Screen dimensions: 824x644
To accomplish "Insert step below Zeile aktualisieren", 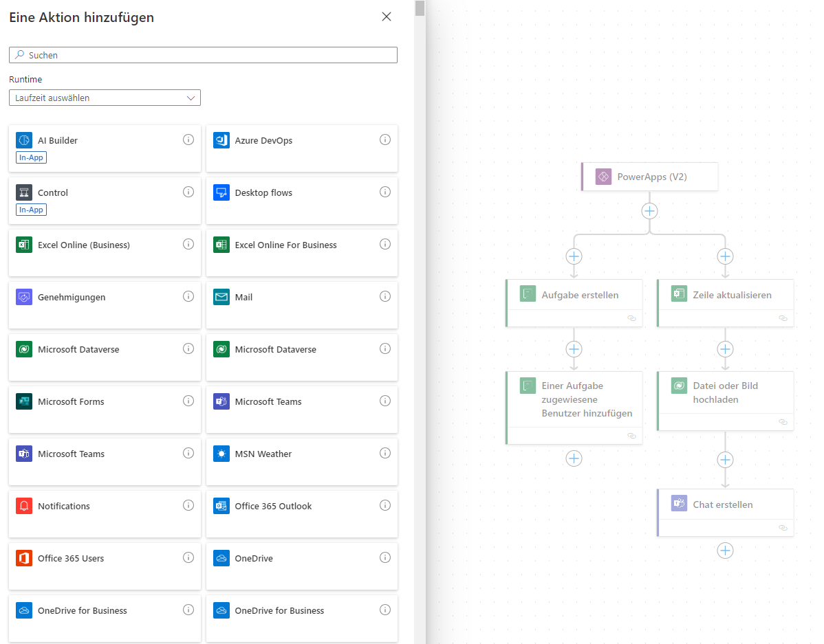I will tap(725, 348).
